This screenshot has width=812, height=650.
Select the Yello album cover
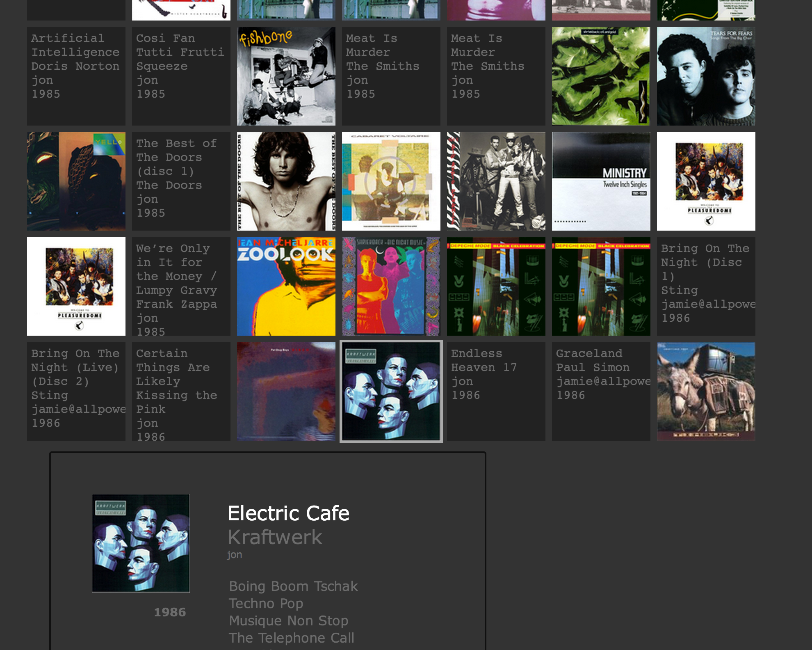click(x=76, y=181)
